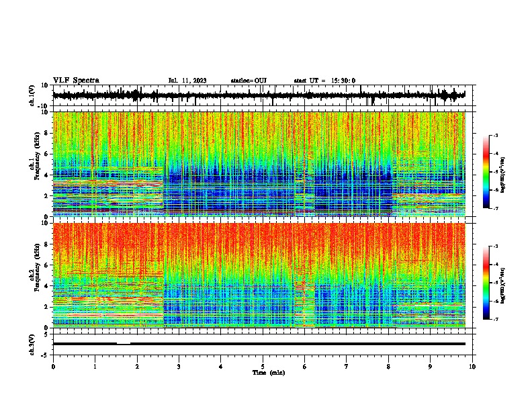Click tick label "5" on the time axis

[x=263, y=367]
